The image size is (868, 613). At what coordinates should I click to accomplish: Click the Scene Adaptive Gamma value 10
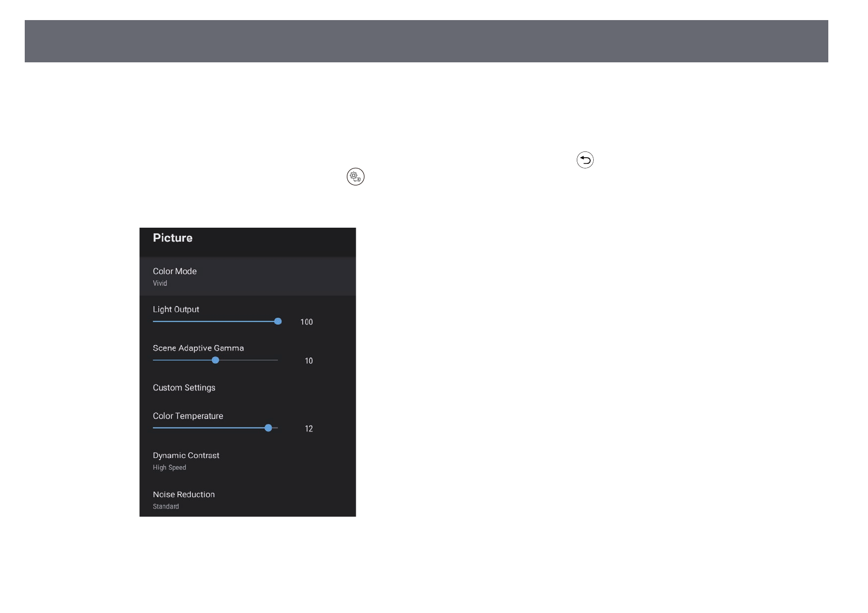[x=308, y=361]
